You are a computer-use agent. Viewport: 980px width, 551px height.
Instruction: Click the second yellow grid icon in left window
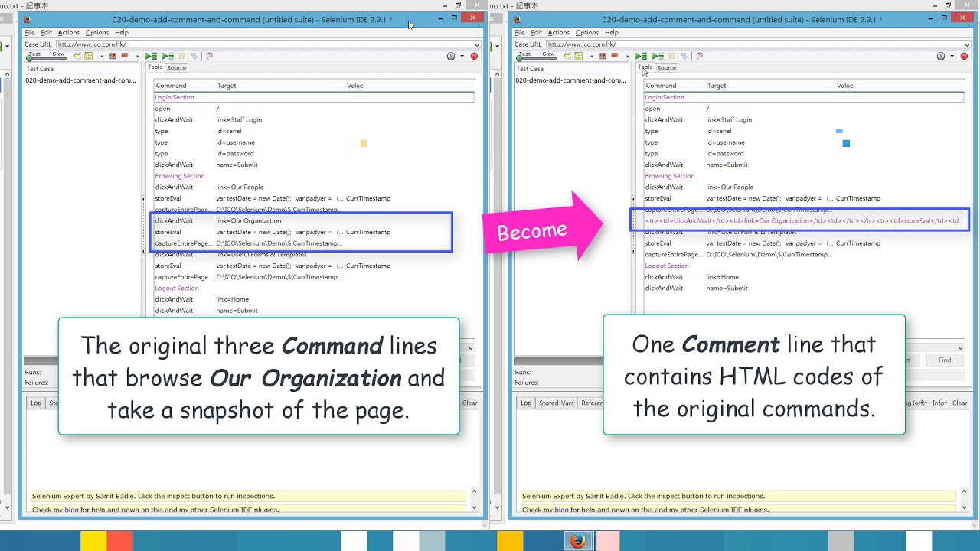click(x=89, y=56)
